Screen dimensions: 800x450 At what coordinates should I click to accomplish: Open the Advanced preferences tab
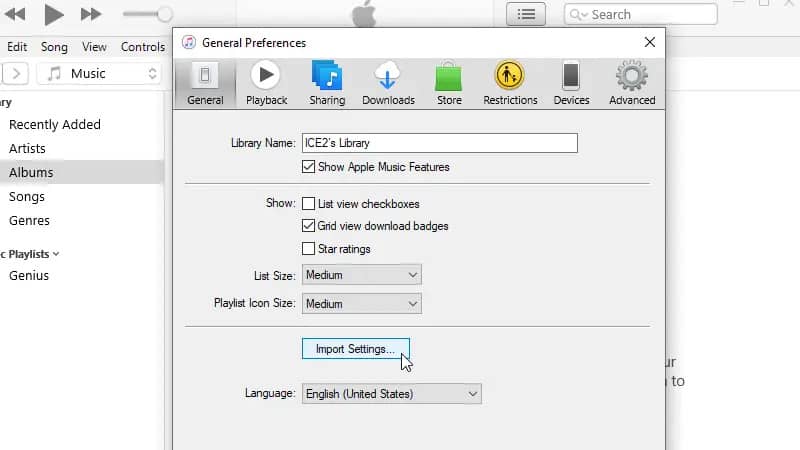(x=632, y=84)
